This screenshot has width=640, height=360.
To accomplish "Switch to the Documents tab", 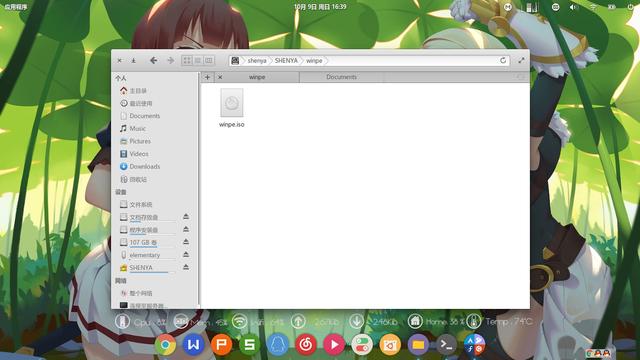I will (341, 77).
